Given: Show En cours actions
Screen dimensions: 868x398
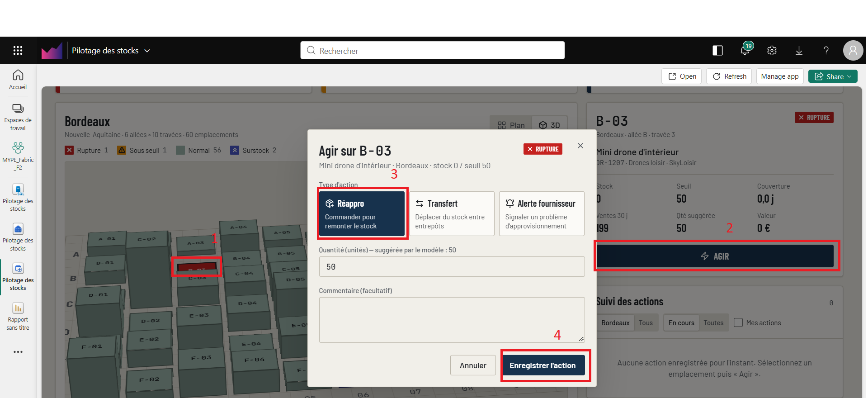Looking at the screenshot, I should tap(681, 323).
